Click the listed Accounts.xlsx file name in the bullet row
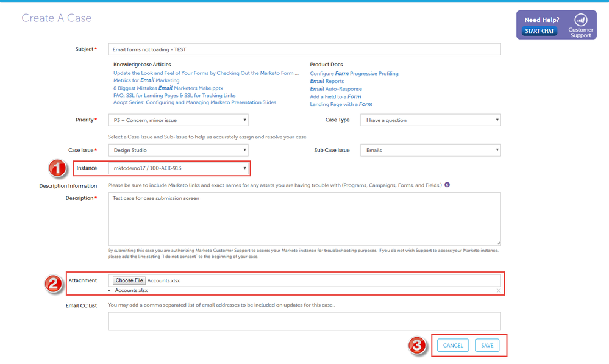 coord(131,291)
